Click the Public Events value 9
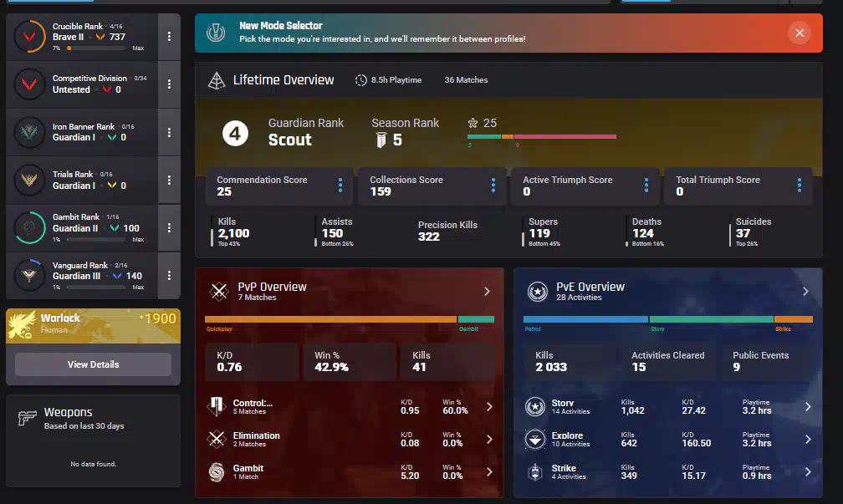The image size is (843, 504). click(737, 367)
